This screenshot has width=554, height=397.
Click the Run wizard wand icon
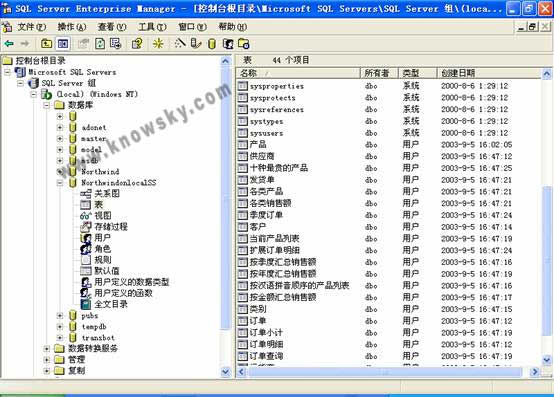point(180,44)
